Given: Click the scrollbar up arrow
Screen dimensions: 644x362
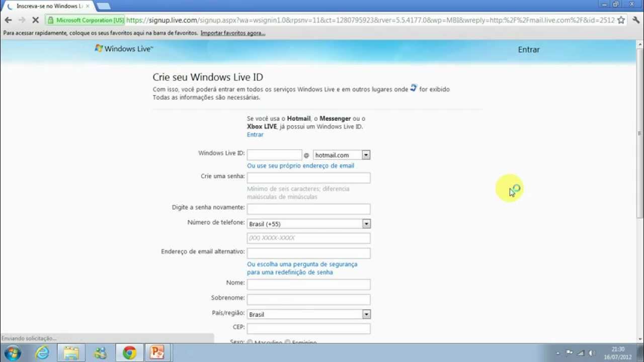Looking at the screenshot, I should pos(639,44).
